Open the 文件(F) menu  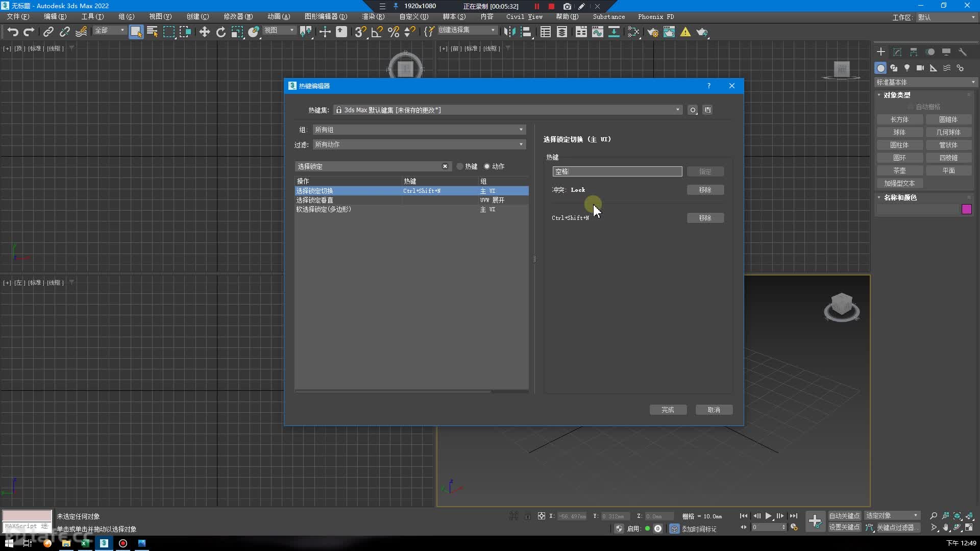18,17
